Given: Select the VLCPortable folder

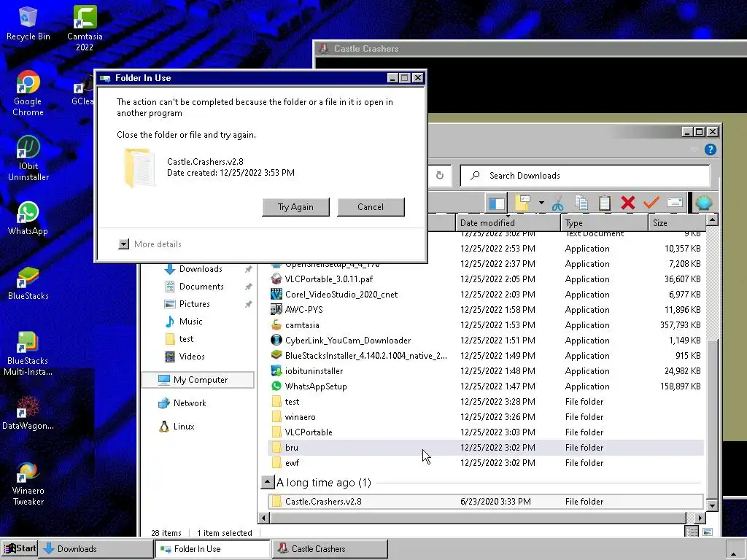Looking at the screenshot, I should click(486, 432).
